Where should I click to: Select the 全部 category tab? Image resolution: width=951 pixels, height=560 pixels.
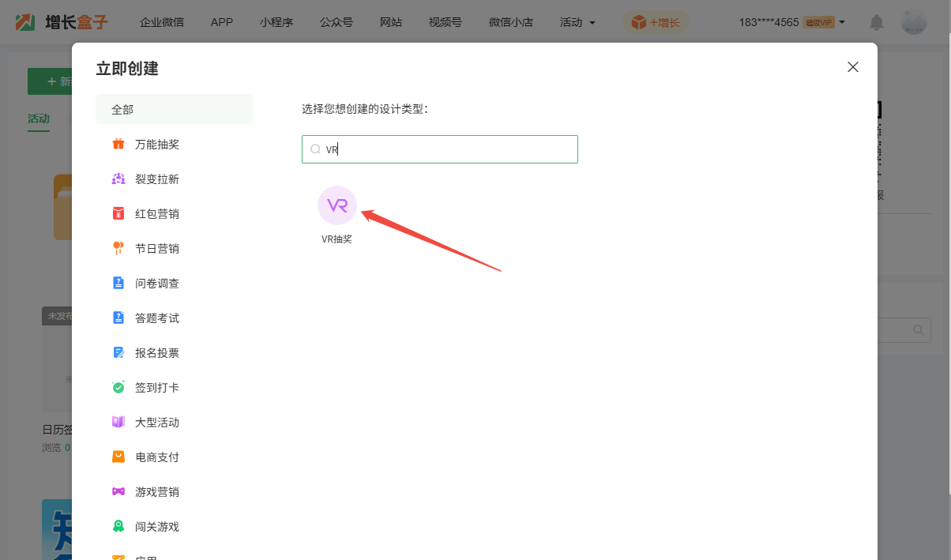click(175, 110)
